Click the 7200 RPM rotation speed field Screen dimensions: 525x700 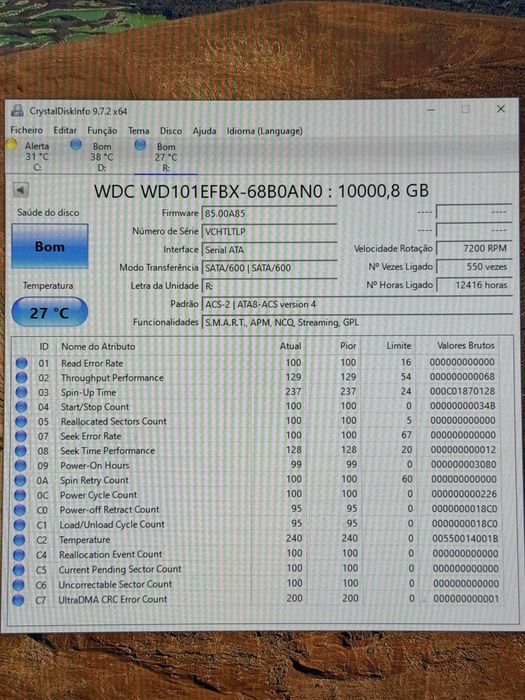[x=474, y=248]
